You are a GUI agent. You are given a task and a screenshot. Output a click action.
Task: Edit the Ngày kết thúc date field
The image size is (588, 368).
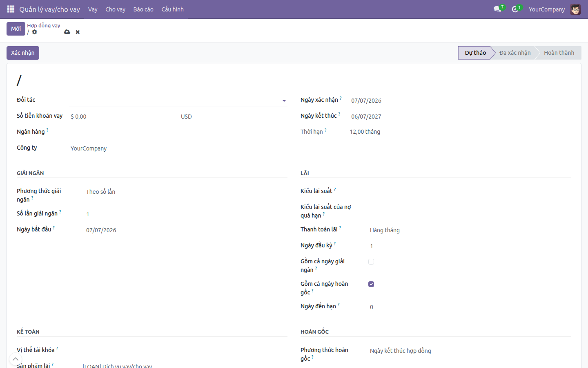pos(461,117)
